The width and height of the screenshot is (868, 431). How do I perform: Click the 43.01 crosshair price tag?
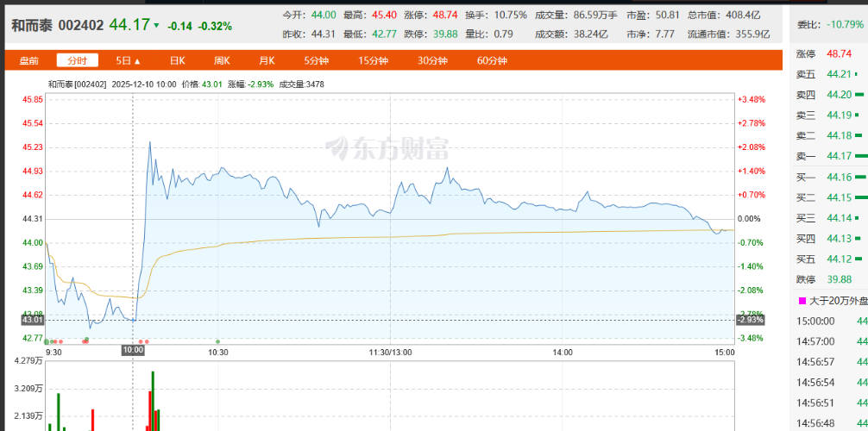33,320
